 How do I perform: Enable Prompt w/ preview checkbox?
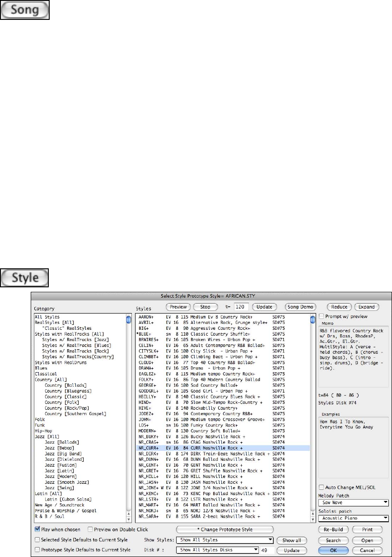pos(322,316)
